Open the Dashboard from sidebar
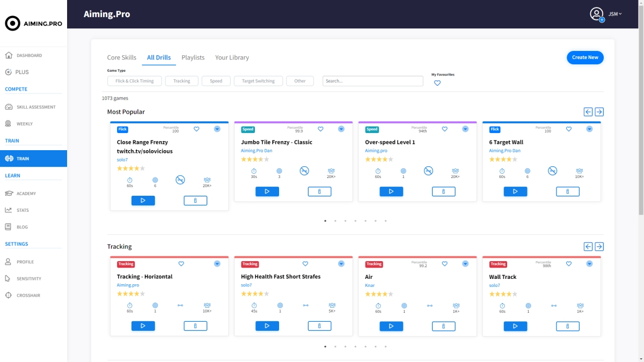The width and height of the screenshot is (644, 362). coord(29,55)
